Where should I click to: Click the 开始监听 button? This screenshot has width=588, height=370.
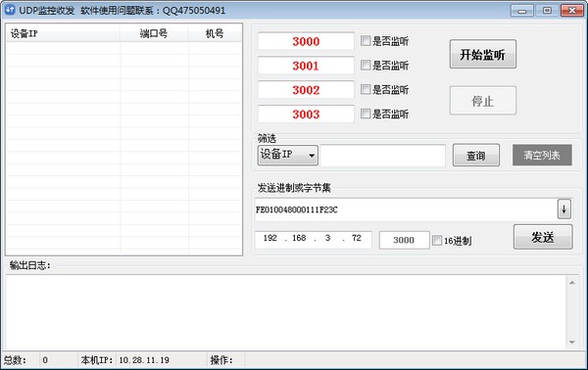click(483, 54)
